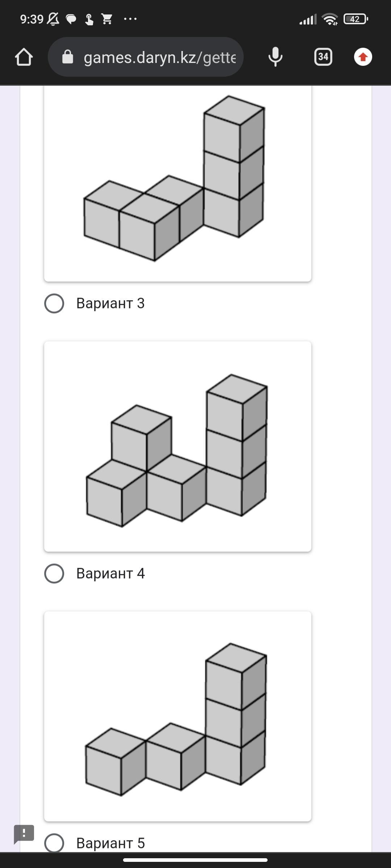Tap the cube figure image above Вариант 4

178,446
